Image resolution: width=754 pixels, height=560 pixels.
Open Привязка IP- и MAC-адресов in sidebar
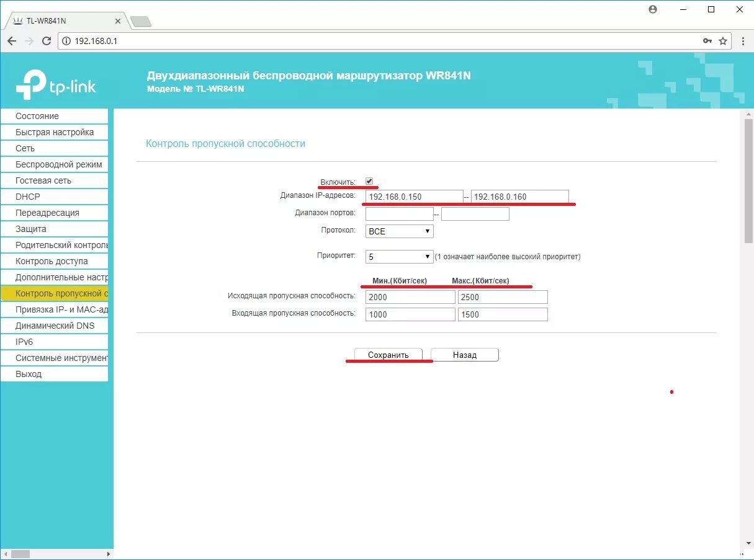pos(54,309)
